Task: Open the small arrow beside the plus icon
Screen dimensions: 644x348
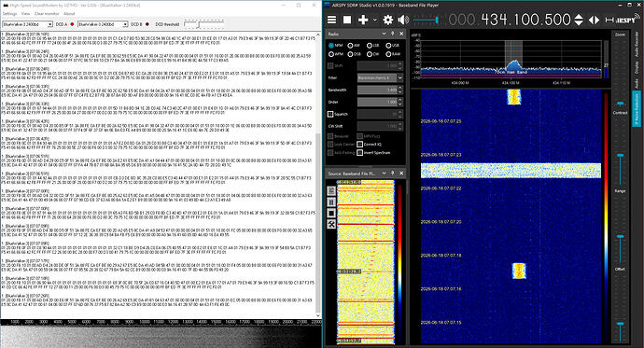Action: (x=374, y=20)
